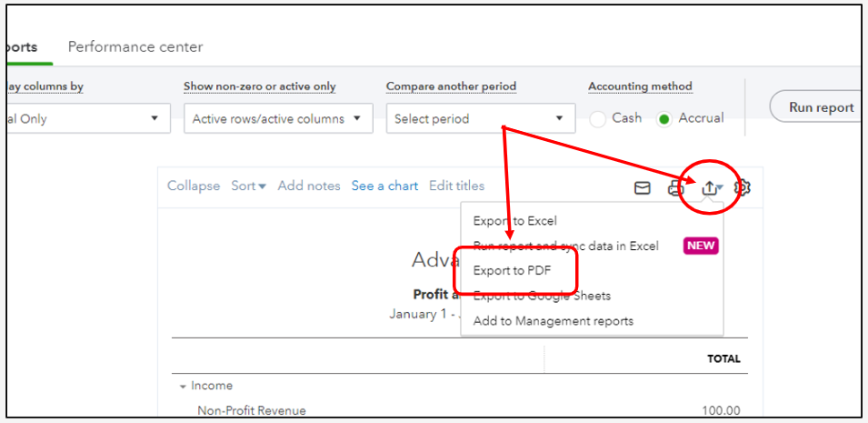Open the Total Only columns dropdown
868x423 pixels.
pyautogui.click(x=88, y=118)
